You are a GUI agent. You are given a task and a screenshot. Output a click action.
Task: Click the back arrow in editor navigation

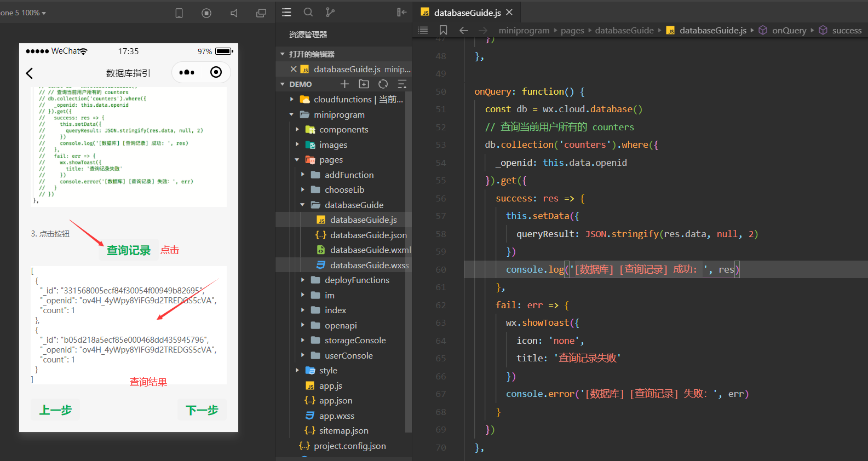(x=463, y=30)
